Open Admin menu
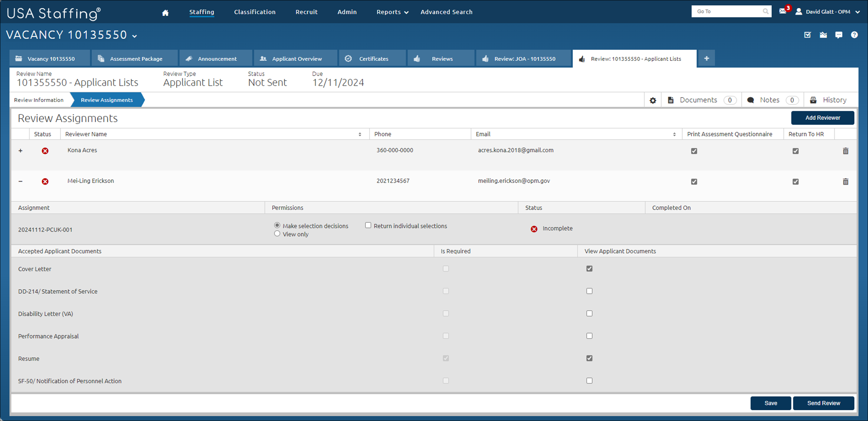868x421 pixels. click(347, 12)
